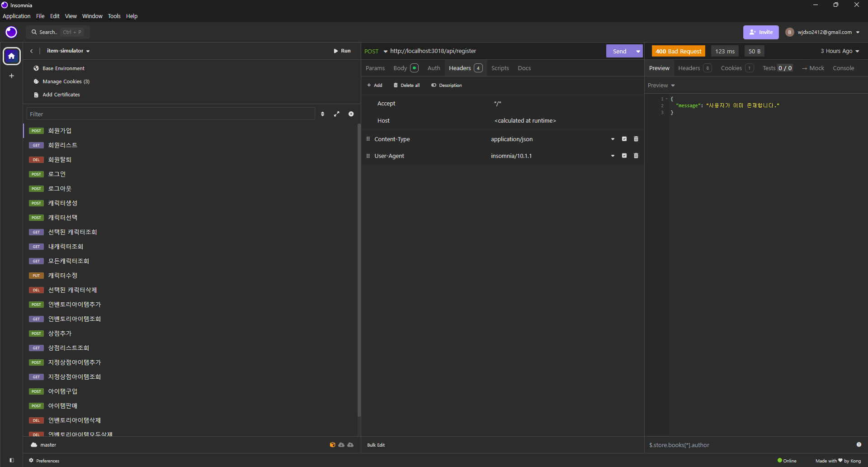This screenshot has width=868, height=467.
Task: Open the Tests 0 / 0 tab
Action: pyautogui.click(x=778, y=68)
